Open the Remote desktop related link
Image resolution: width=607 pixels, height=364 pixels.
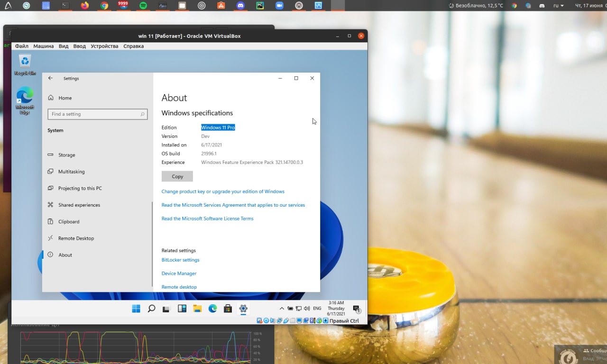[179, 287]
